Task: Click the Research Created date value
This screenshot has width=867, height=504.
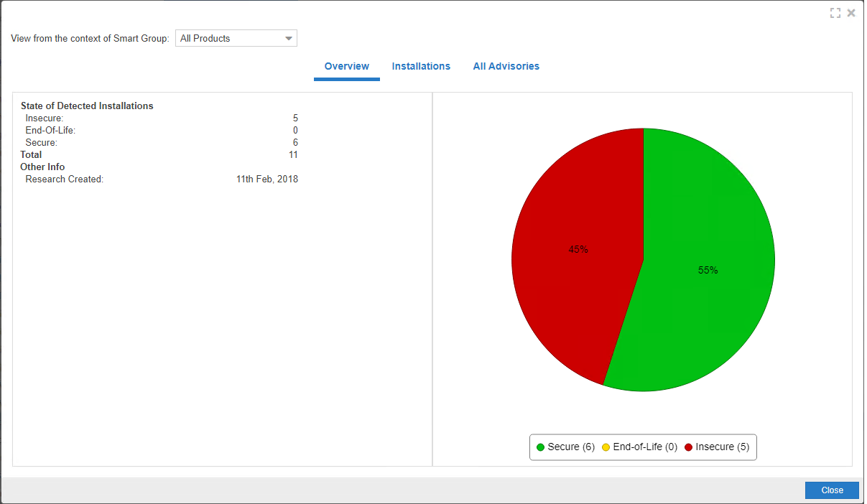Action: (266, 179)
